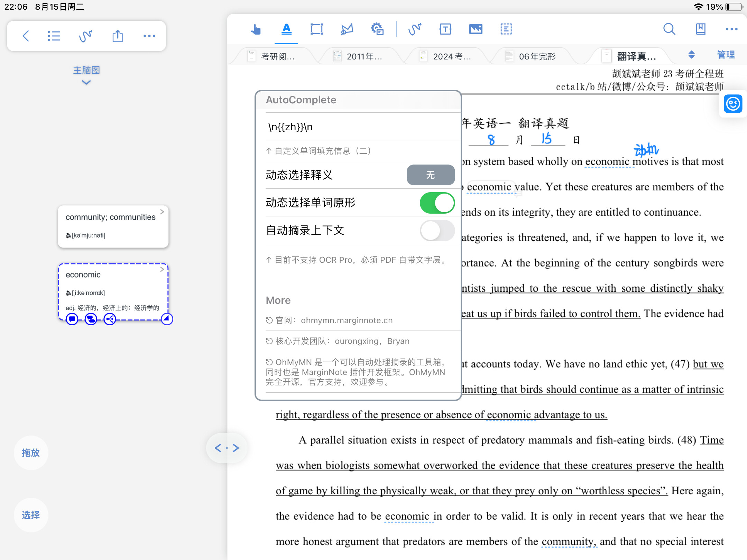Screen dimensions: 747x560
Task: Click 管理 to manage tabs
Action: click(726, 55)
